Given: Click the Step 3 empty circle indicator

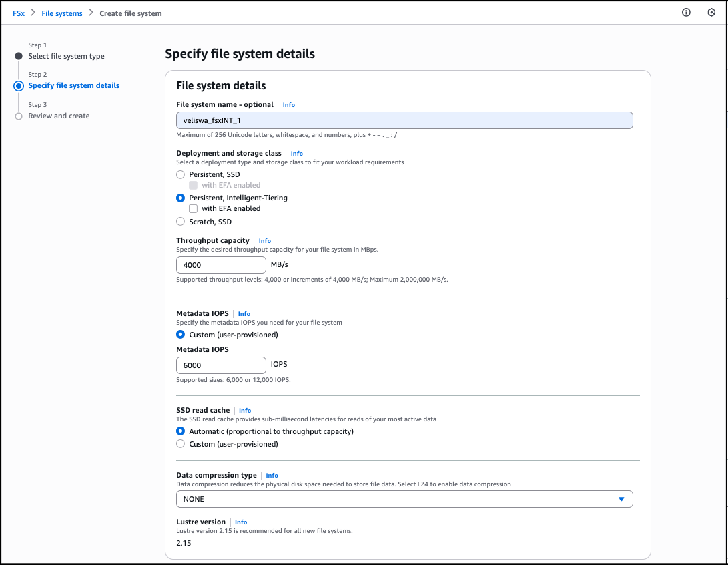Looking at the screenshot, I should pos(19,116).
